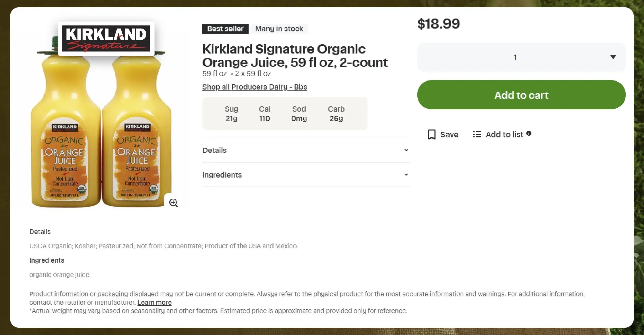Image resolution: width=644 pixels, height=335 pixels.
Task: Click the Kirkland Signature logo
Action: pos(106,39)
